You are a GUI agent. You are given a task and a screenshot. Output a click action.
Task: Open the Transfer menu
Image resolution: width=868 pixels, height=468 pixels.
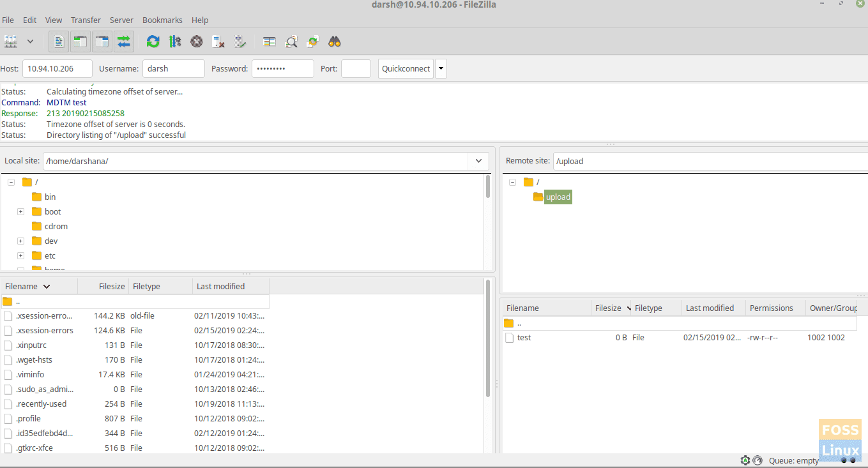point(86,20)
